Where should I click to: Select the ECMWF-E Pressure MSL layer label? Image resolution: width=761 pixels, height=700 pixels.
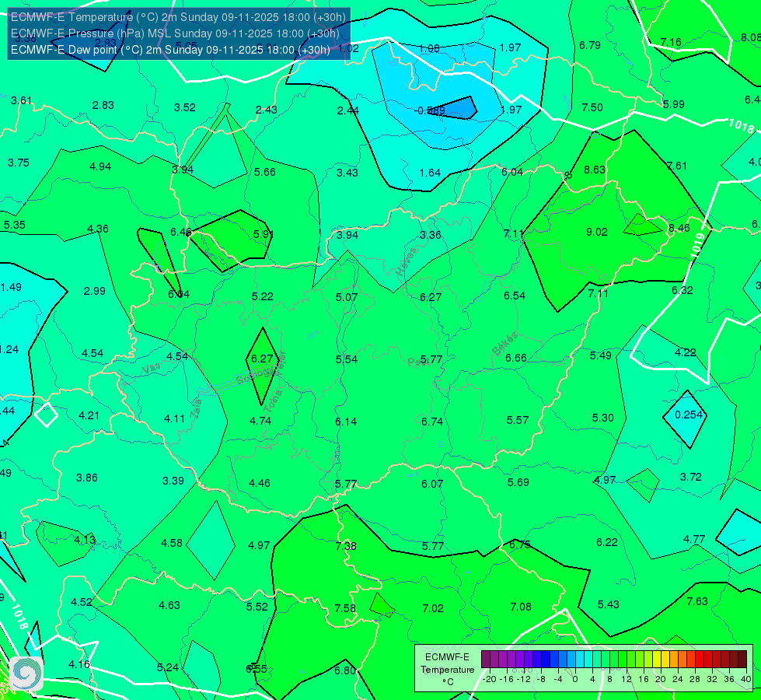coord(175,33)
